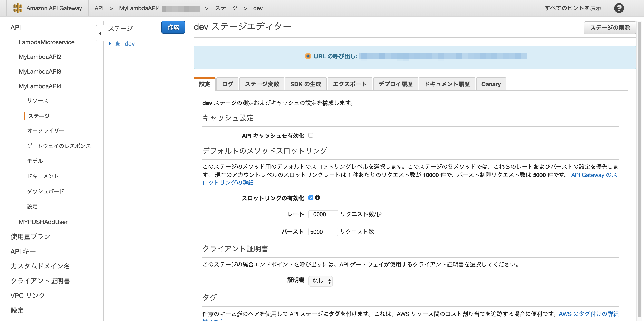644x321 pixels.
Task: Open オーソライザー in sidebar
Action: (46, 131)
